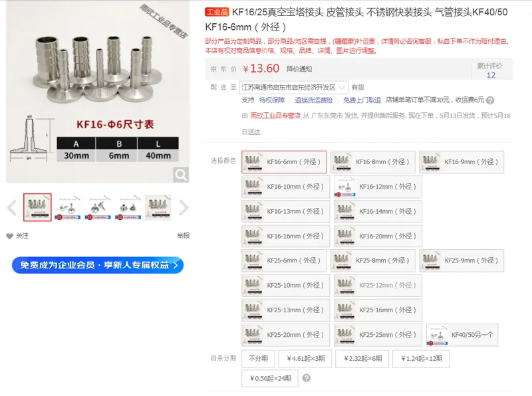Viewport: 532px width, 396px height.
Task: Open the 白条分期 help question-mark icon
Action: (x=307, y=378)
